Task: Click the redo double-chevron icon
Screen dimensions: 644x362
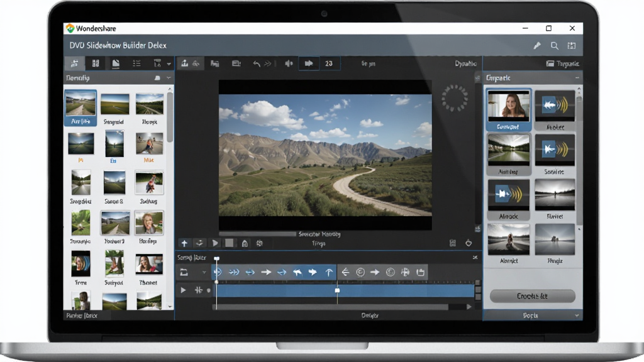Action: 268,63
